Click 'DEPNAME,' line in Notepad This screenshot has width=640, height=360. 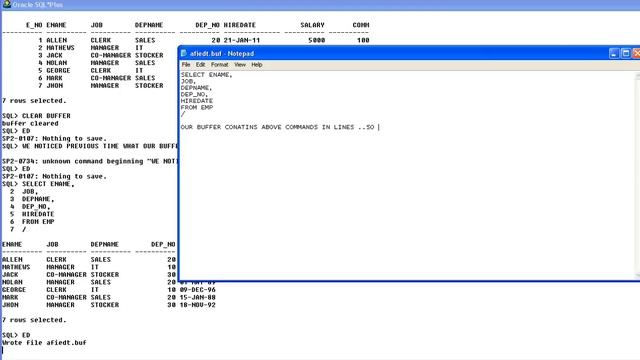(196, 88)
